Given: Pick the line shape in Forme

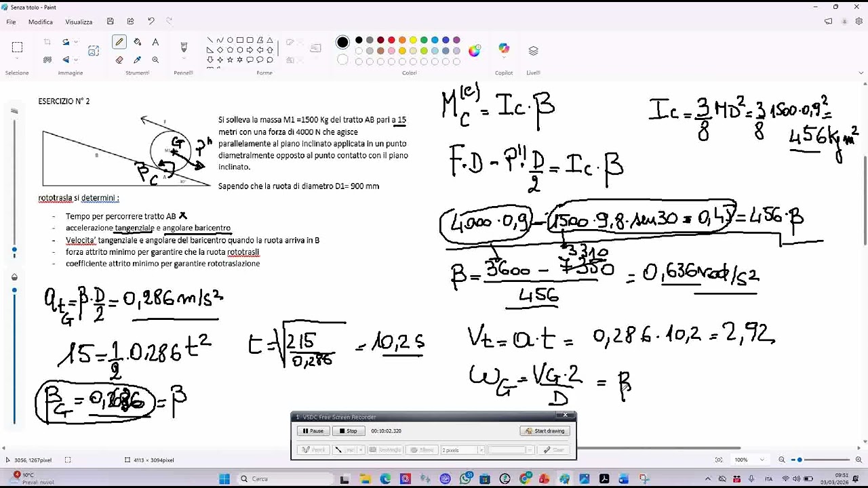Looking at the screenshot, I should (210, 40).
